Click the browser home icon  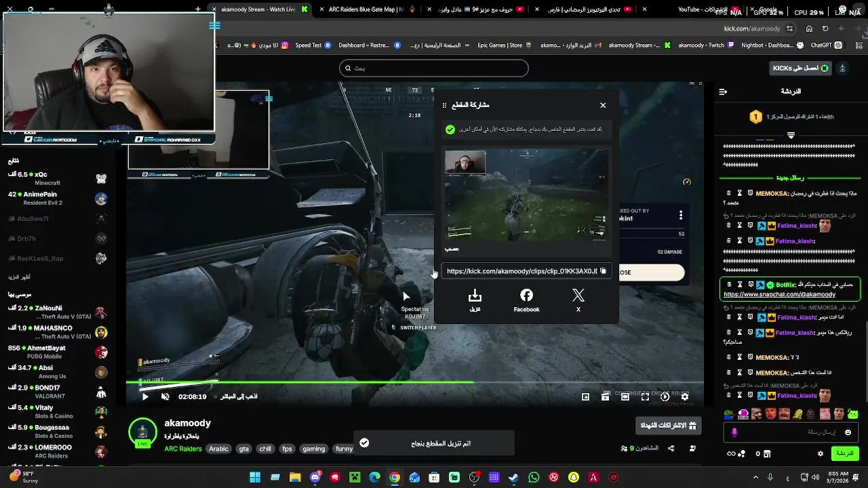809,28
